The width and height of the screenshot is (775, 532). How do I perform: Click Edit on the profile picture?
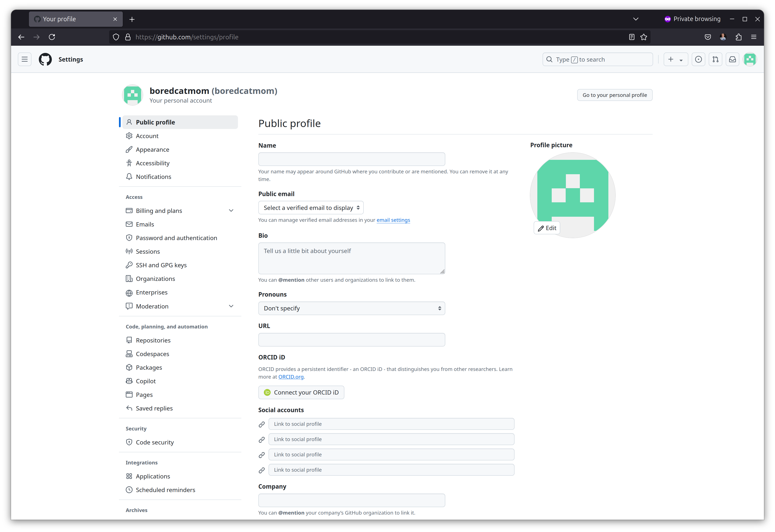pyautogui.click(x=547, y=228)
